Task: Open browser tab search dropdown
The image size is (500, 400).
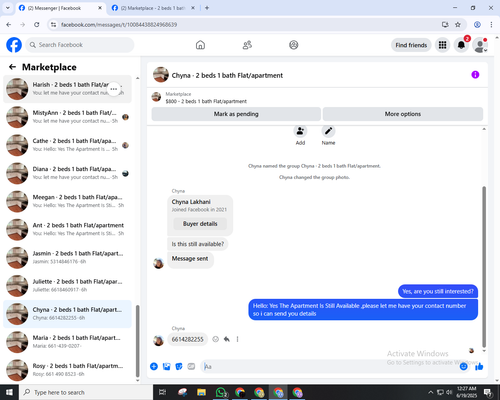Action: [x=8, y=8]
